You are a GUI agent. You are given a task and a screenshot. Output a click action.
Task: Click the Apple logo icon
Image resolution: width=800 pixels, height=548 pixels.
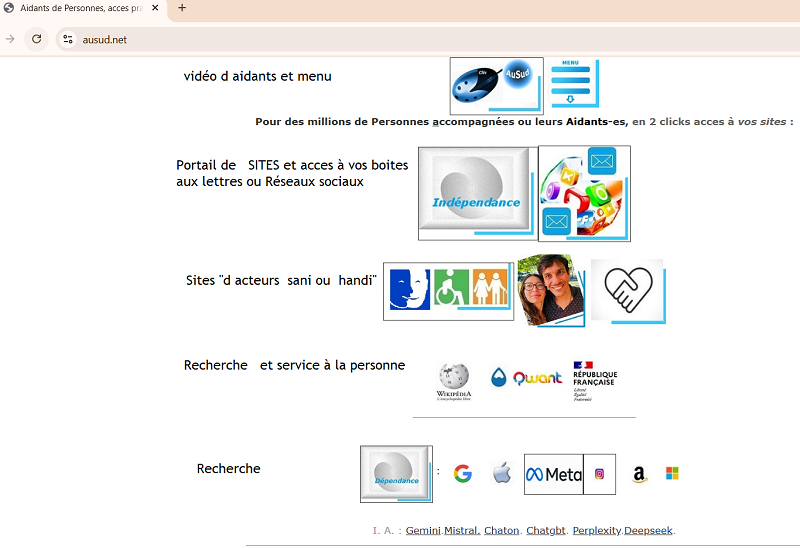502,474
